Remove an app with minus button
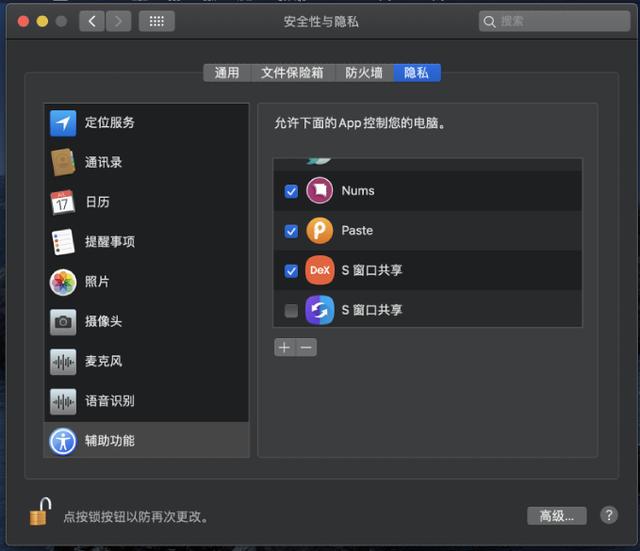 (x=306, y=347)
